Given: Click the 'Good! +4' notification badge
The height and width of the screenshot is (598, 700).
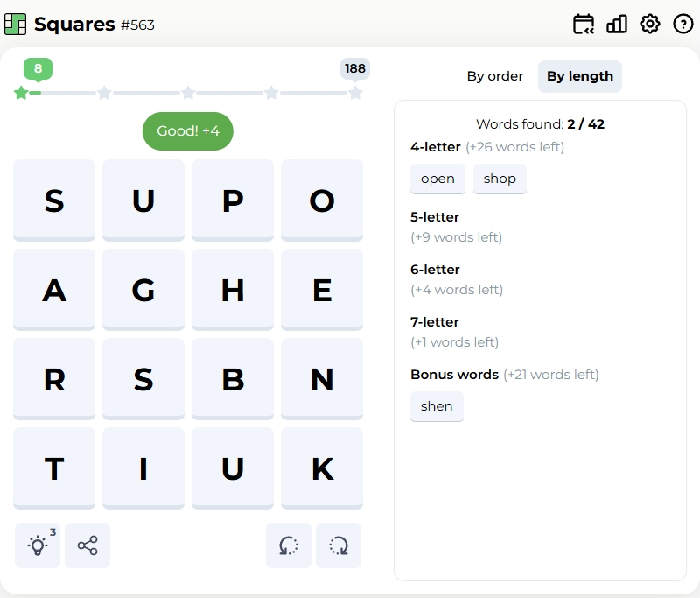Looking at the screenshot, I should [188, 131].
